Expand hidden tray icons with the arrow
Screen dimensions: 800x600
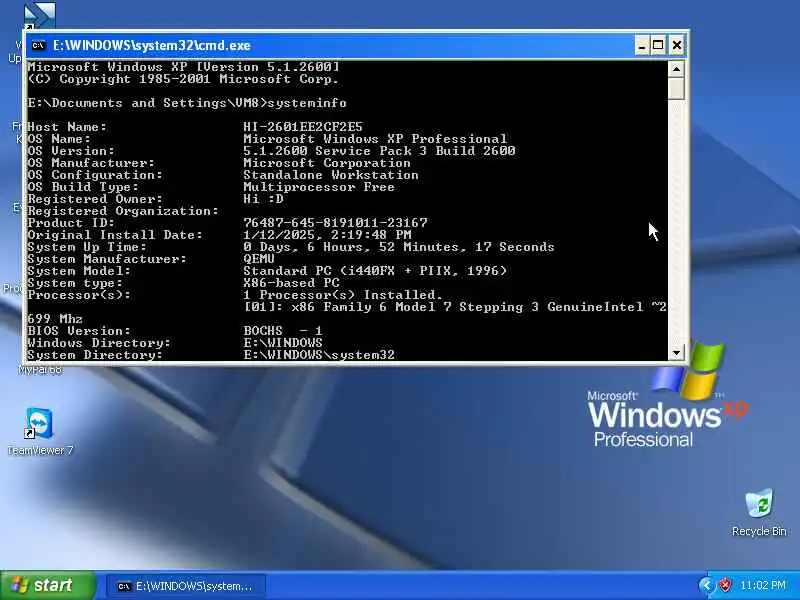pyautogui.click(x=707, y=585)
